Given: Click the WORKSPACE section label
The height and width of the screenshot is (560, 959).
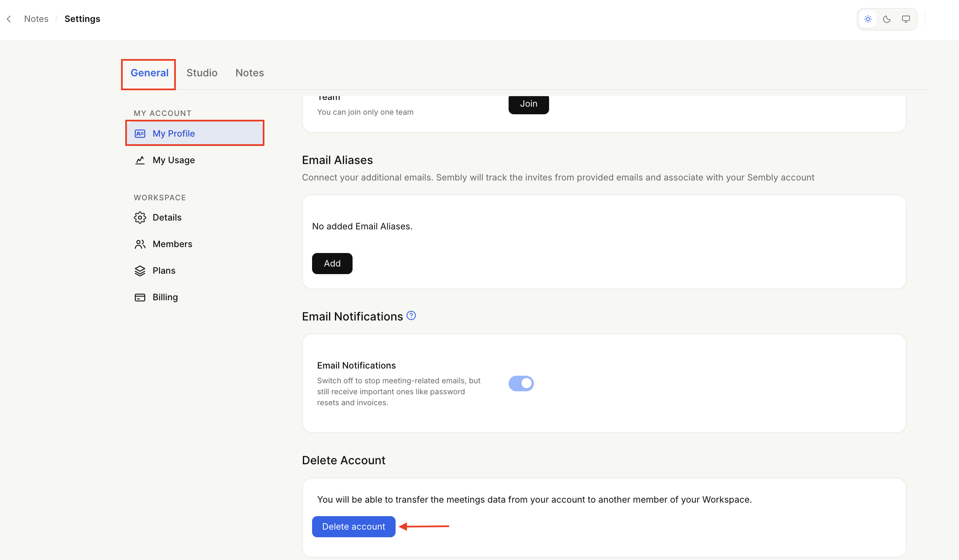Looking at the screenshot, I should click(x=160, y=198).
